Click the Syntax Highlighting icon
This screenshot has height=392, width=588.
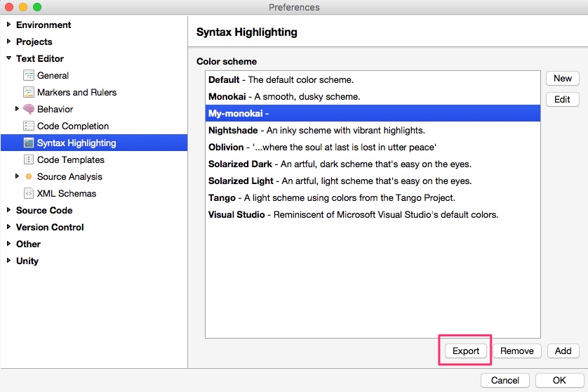[x=29, y=143]
